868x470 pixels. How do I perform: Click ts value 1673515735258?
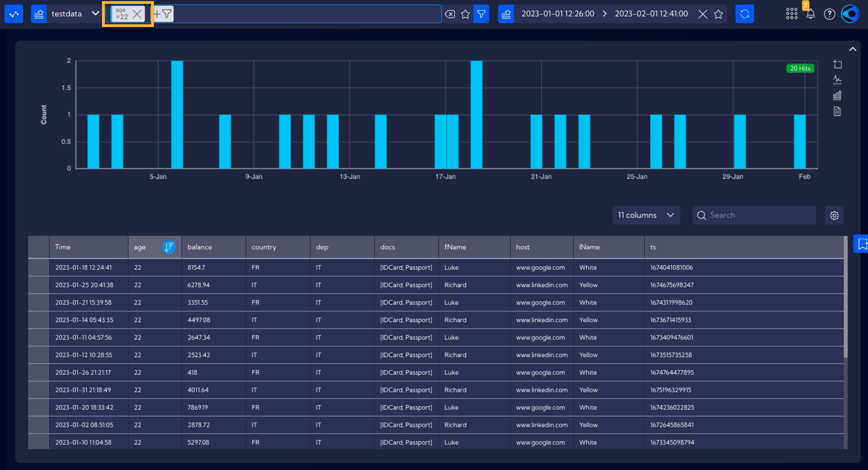[x=671, y=355]
